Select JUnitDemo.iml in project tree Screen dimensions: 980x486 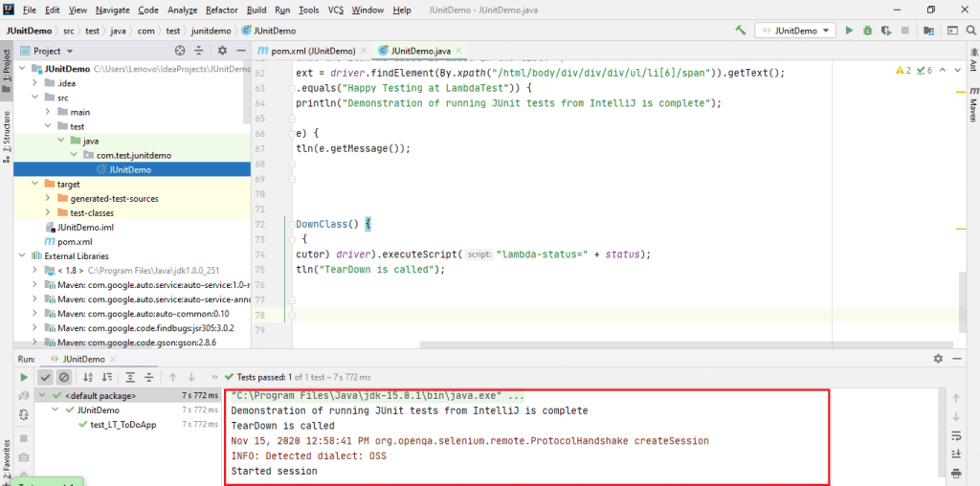[x=85, y=228]
